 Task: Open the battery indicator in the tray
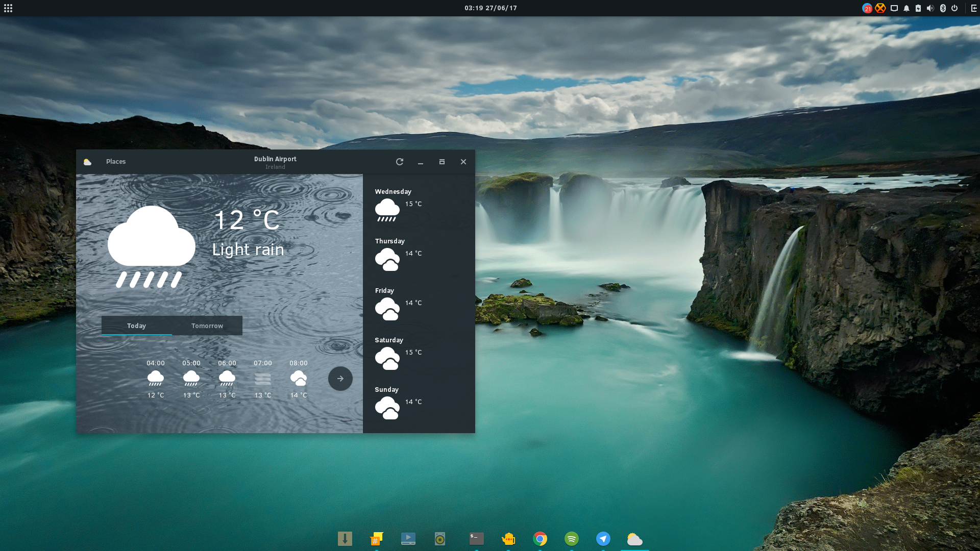tap(918, 8)
